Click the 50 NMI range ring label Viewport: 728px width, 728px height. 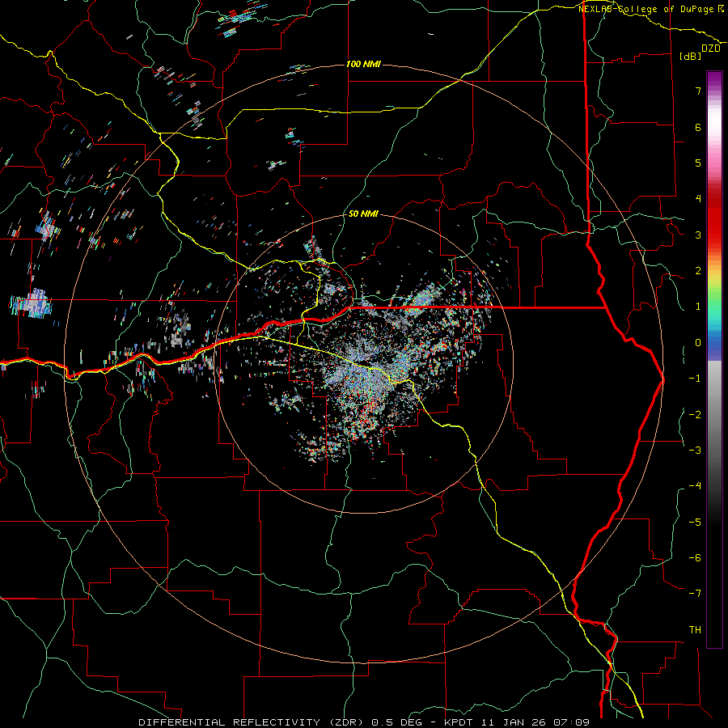(x=363, y=214)
